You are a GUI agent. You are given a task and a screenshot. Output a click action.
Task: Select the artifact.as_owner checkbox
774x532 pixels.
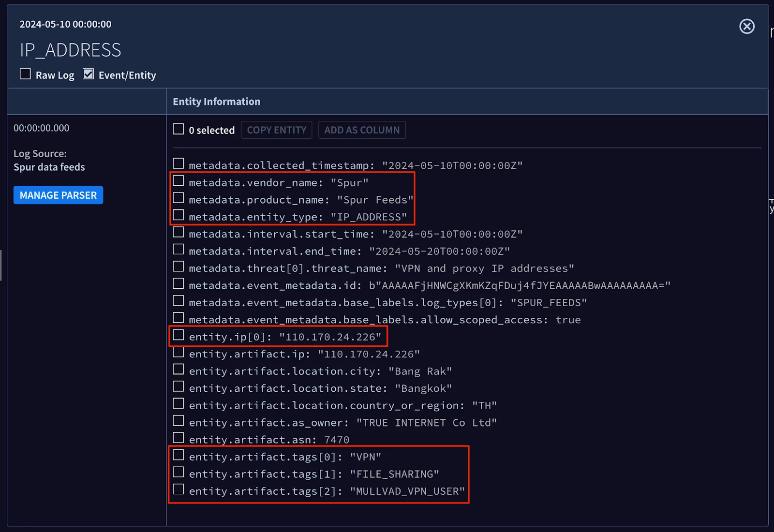179,421
